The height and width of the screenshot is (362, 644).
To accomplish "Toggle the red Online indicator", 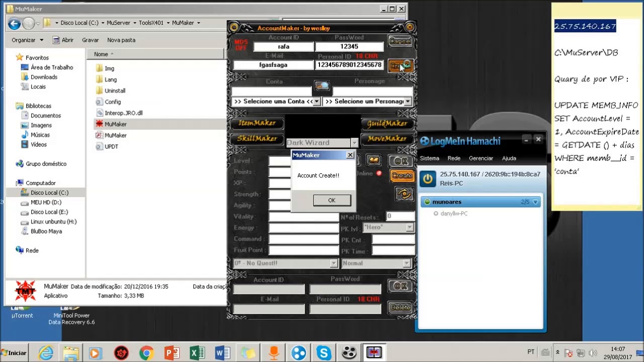I will point(379,173).
